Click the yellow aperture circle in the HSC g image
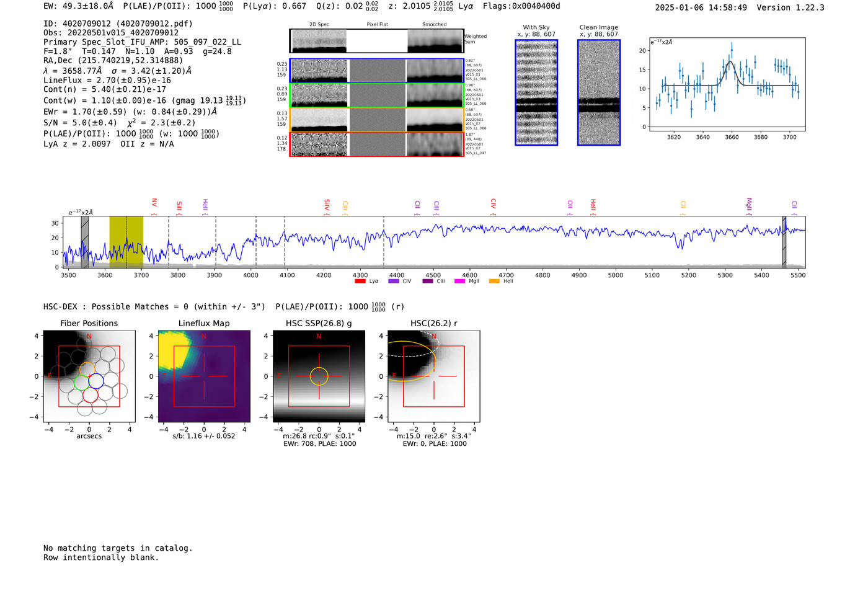 [x=319, y=376]
